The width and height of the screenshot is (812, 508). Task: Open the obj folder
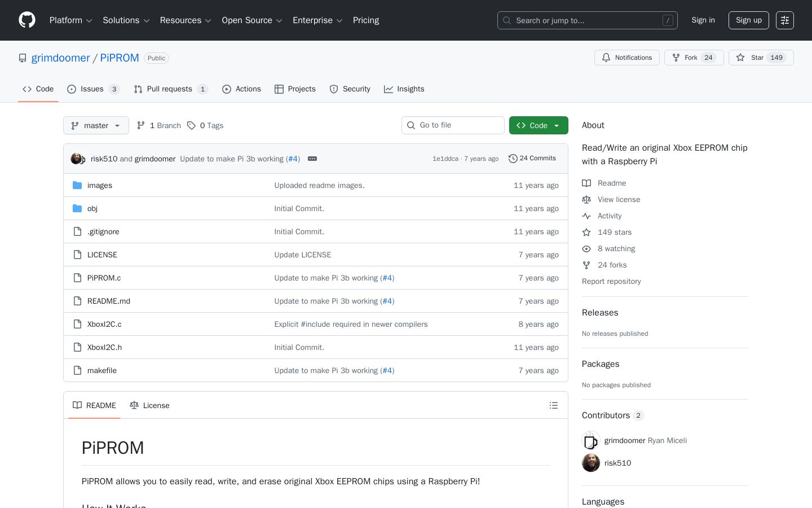point(92,208)
